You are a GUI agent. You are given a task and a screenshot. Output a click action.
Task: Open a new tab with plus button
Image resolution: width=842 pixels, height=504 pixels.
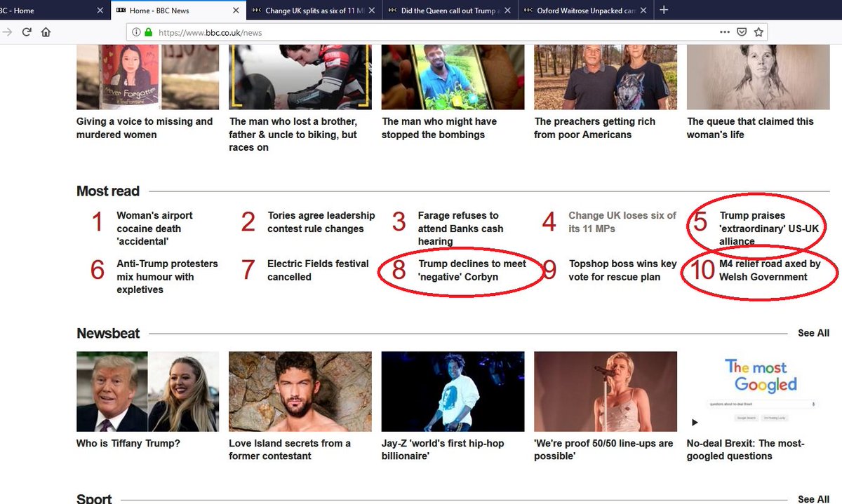click(x=664, y=11)
